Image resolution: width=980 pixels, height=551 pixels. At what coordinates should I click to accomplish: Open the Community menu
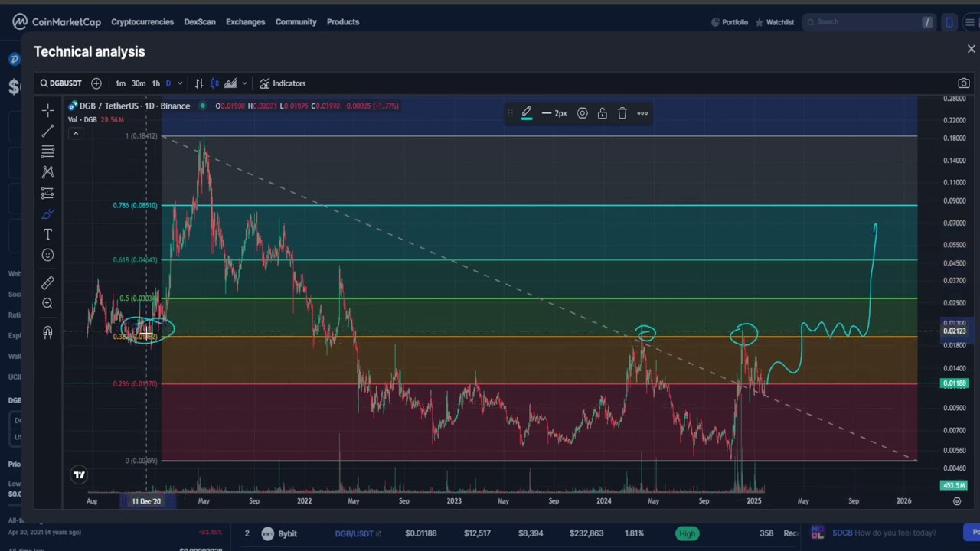point(296,22)
